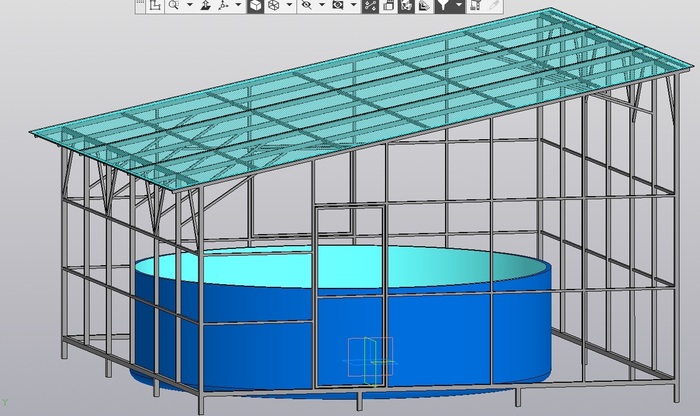The height and width of the screenshot is (416, 700).
Task: Expand the hide objects dropdown arrow
Action: point(322,5)
